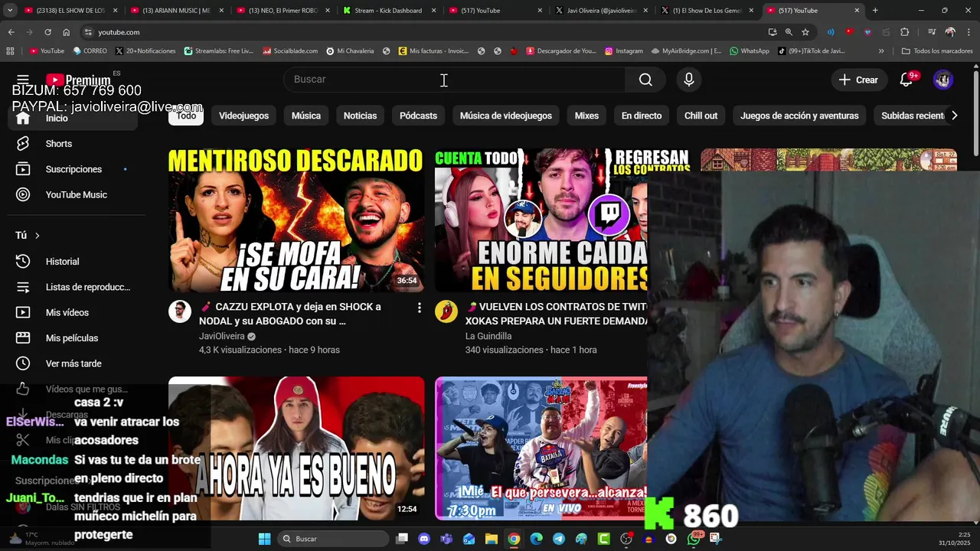
Task: Go to the browser home page
Action: click(66, 32)
